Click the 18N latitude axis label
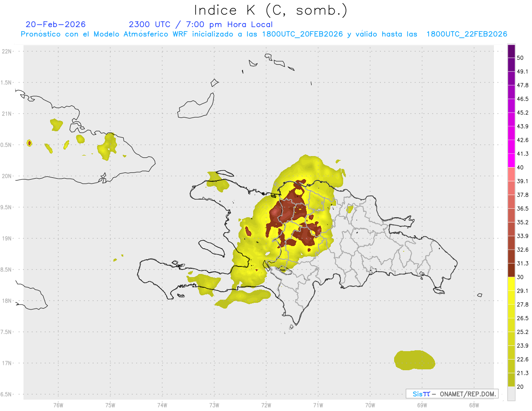Viewport: 532px width, 411px height. click(x=7, y=301)
